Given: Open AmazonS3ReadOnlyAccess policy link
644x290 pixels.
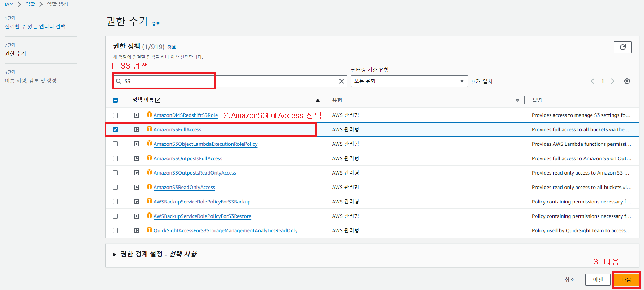Looking at the screenshot, I should tap(184, 187).
